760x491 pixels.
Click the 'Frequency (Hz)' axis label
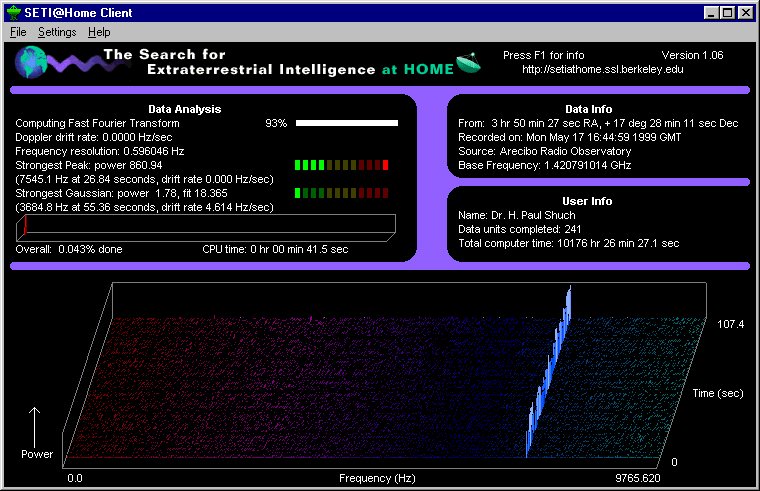(377, 478)
